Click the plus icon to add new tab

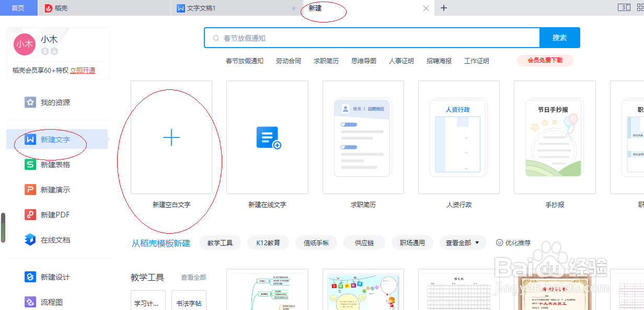click(x=444, y=8)
